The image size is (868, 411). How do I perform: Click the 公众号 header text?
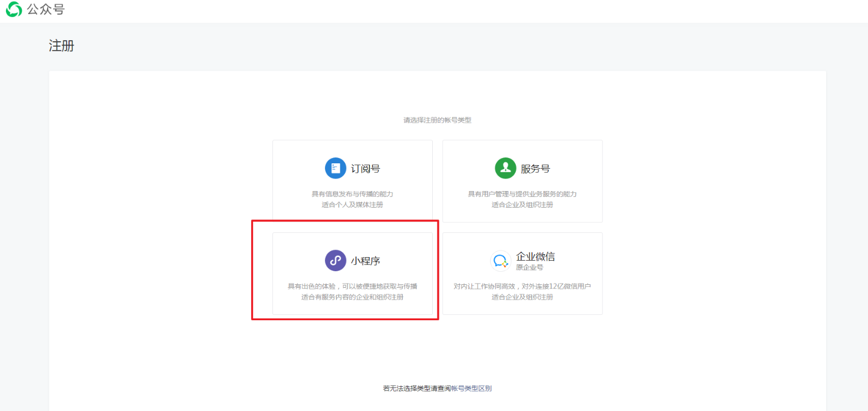coord(45,9)
